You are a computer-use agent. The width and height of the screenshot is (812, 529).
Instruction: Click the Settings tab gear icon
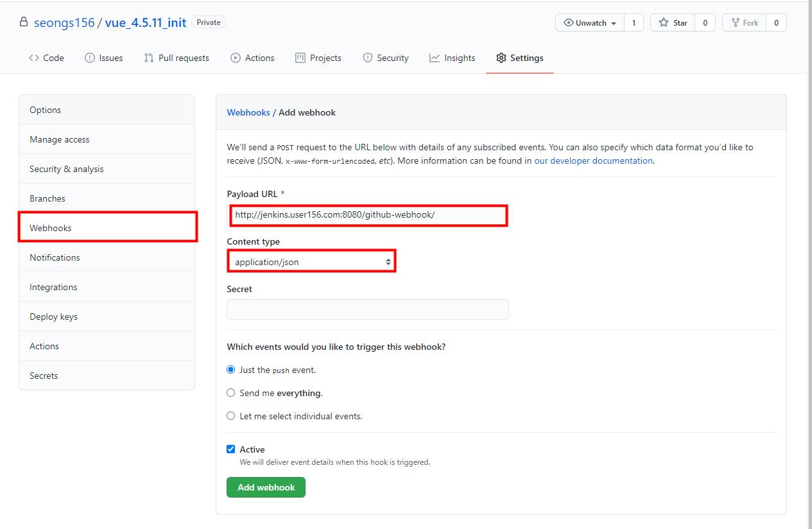pos(501,58)
